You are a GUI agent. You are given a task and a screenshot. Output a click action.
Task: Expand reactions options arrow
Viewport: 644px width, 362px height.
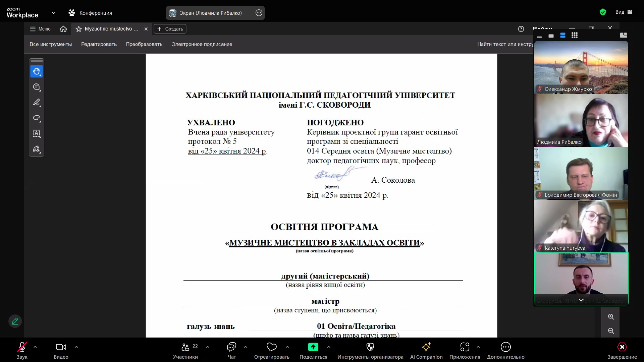click(287, 347)
